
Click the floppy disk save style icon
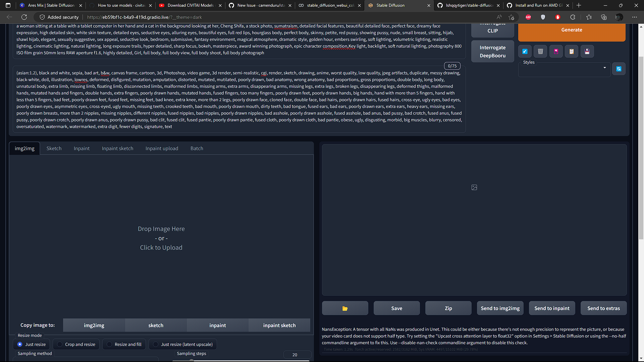click(x=587, y=51)
